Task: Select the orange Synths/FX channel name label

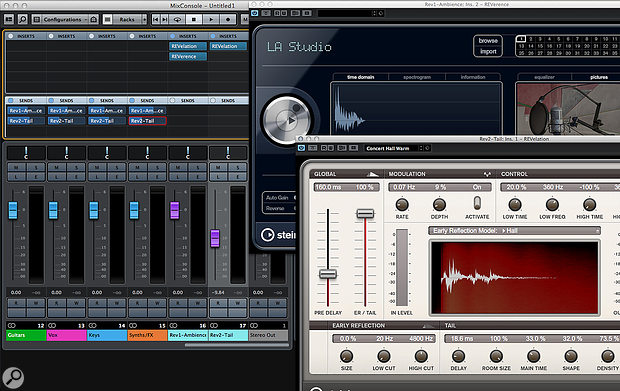Action: (x=147, y=335)
